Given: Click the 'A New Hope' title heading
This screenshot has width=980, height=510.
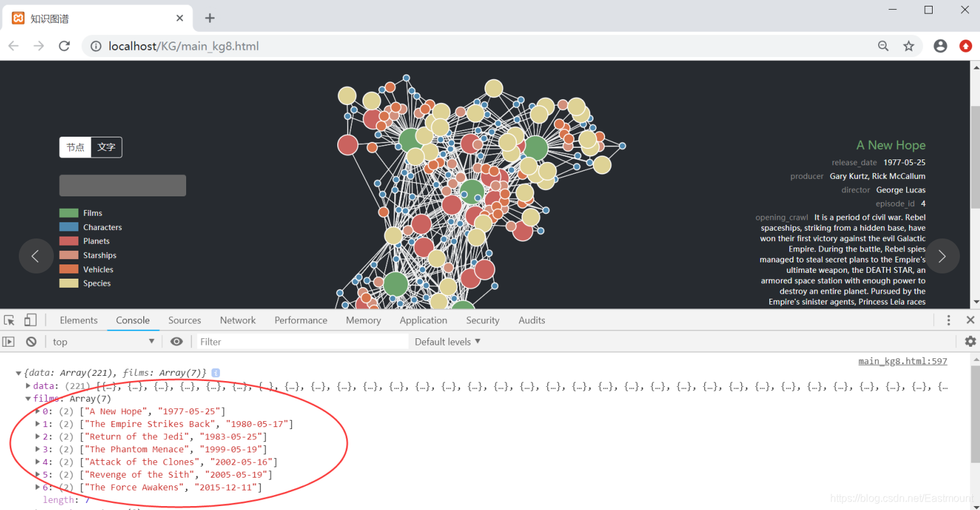Looking at the screenshot, I should [890, 145].
